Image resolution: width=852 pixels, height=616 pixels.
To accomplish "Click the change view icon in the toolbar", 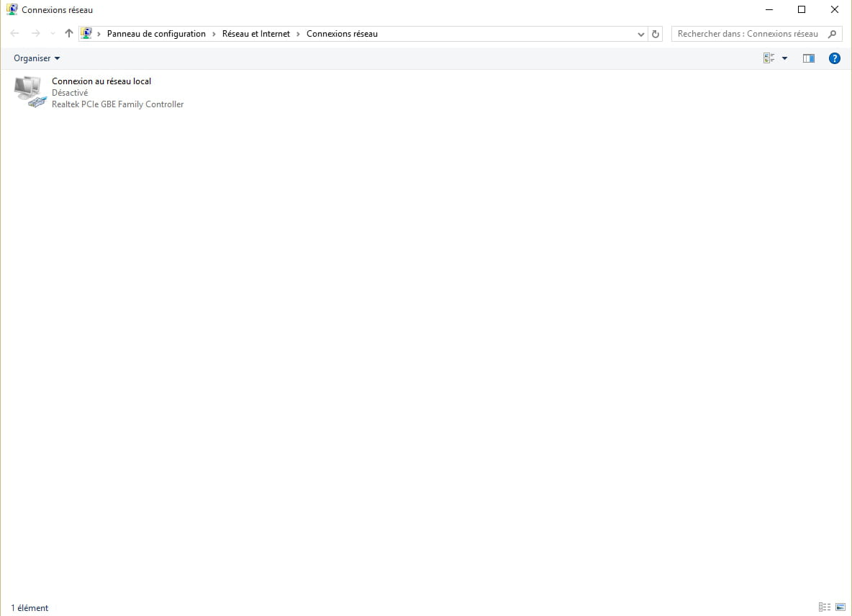I will 769,58.
